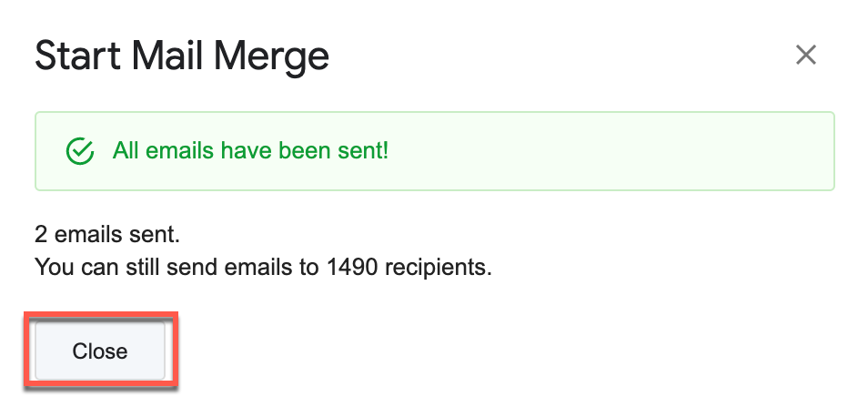The width and height of the screenshot is (868, 417).
Task: Click the '2 emails sent.' text line
Action: [x=107, y=234]
